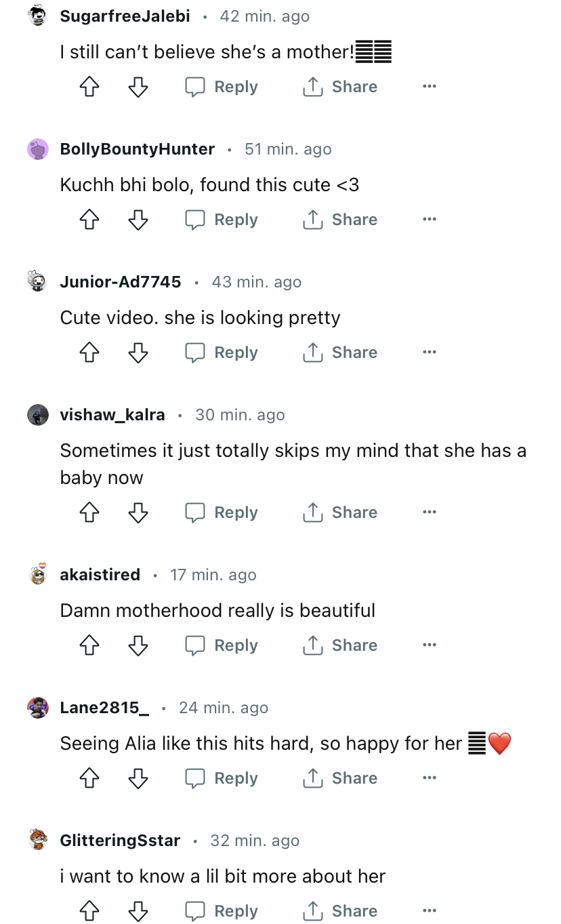561x924 pixels.
Task: Downvote akaistired's motherhood comment
Action: [x=138, y=645]
